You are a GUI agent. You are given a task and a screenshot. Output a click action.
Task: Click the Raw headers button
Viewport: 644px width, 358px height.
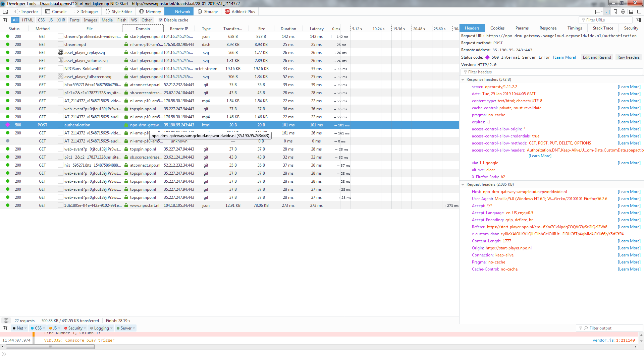click(x=628, y=57)
